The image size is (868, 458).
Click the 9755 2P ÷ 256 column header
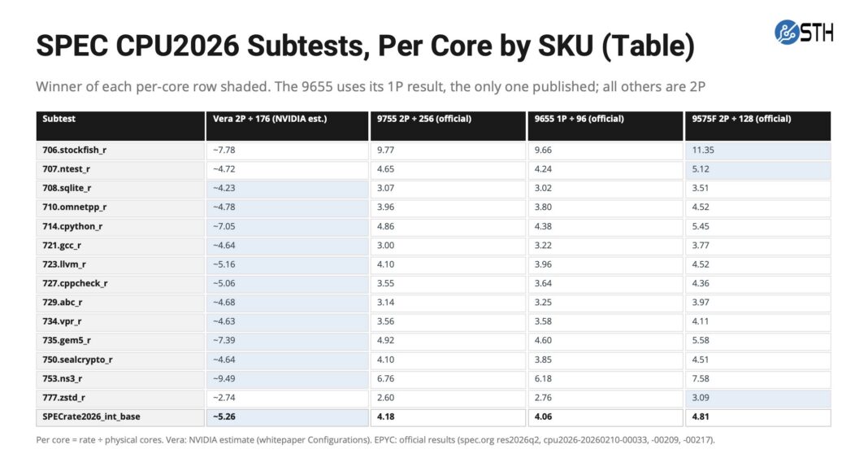tap(448, 126)
